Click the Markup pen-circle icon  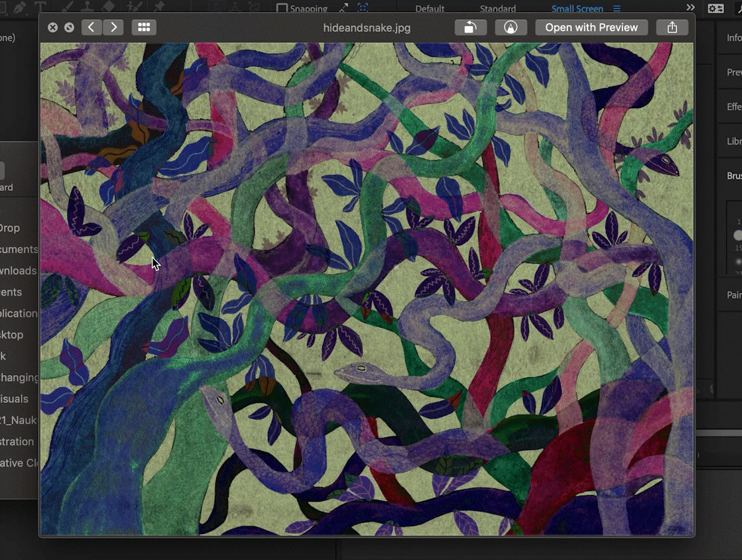tap(511, 27)
